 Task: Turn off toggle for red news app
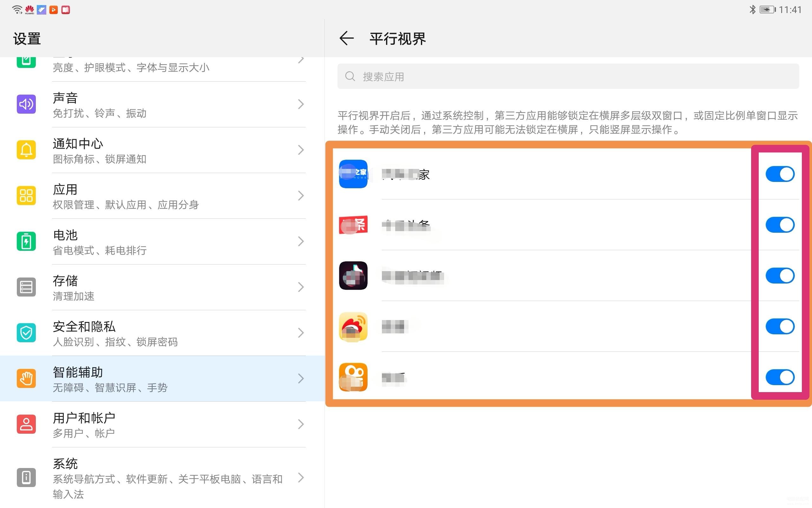click(x=780, y=225)
